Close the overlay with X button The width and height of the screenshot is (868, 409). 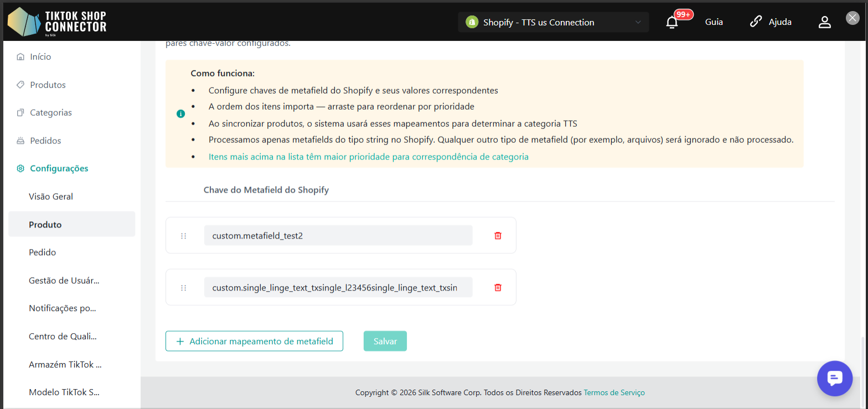852,18
